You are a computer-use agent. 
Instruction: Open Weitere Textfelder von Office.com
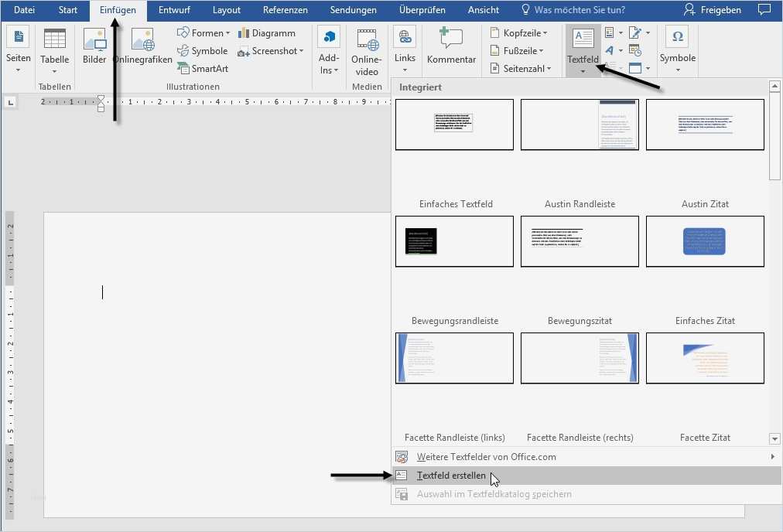[486, 457]
